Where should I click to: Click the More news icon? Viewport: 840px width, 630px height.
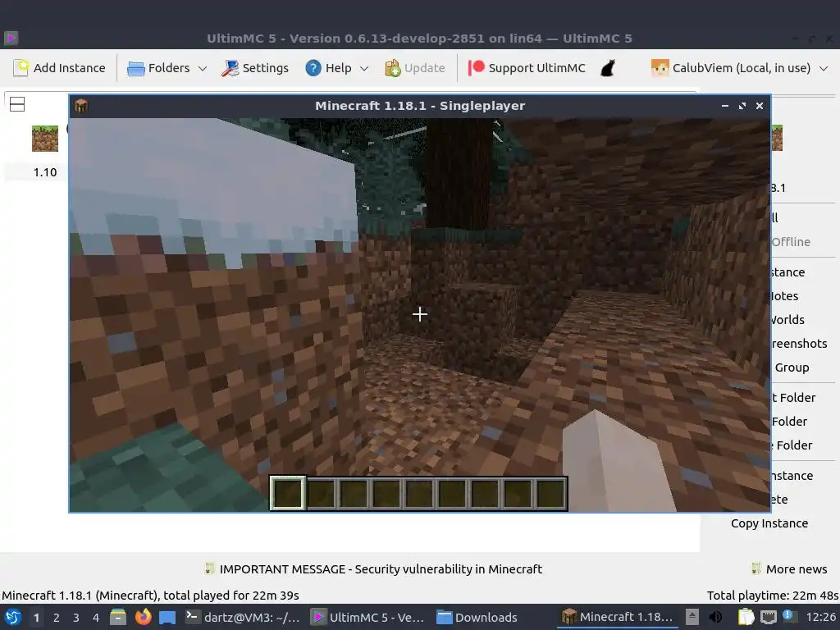(x=756, y=568)
